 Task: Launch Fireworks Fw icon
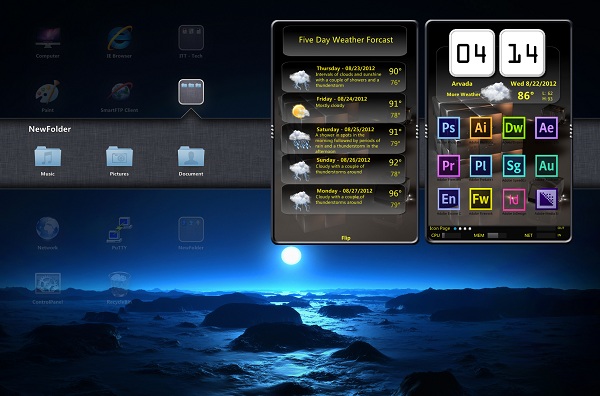click(x=481, y=199)
